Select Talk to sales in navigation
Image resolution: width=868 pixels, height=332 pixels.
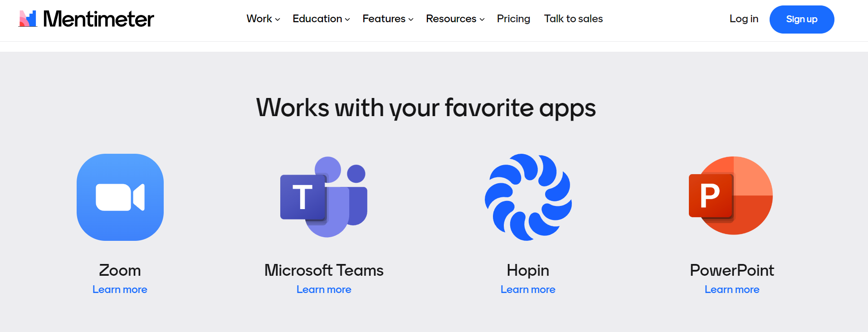(x=573, y=19)
